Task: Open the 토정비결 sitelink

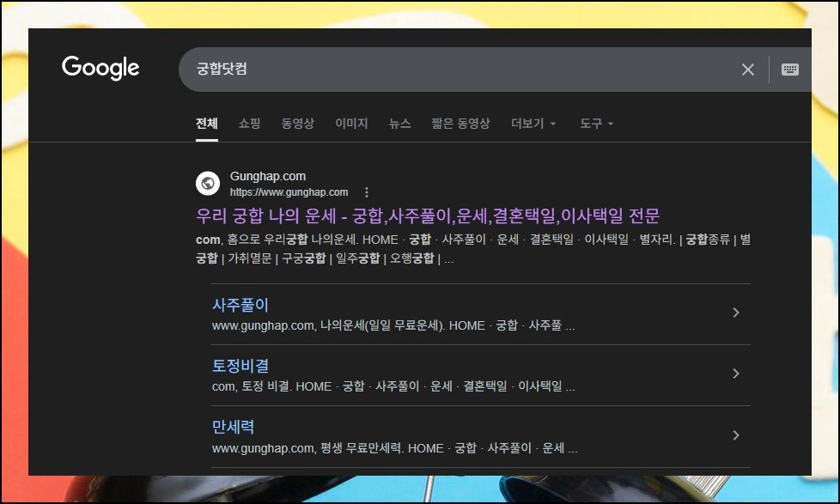Action: coord(240,366)
